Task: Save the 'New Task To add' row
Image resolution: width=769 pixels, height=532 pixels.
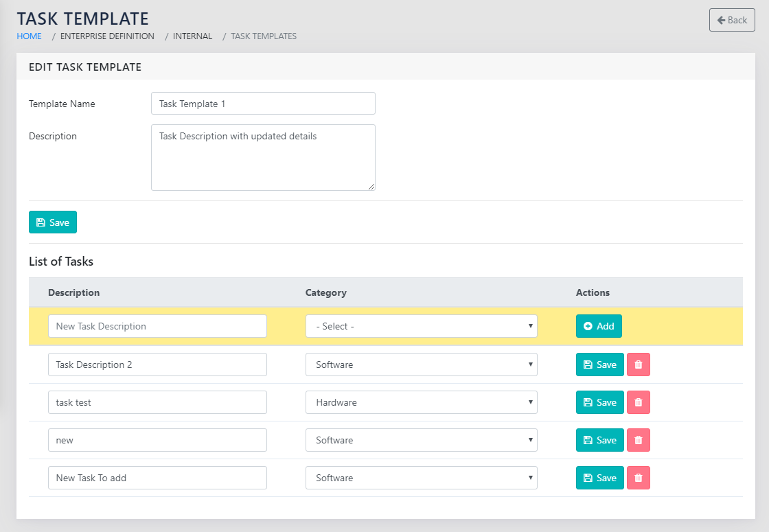Action: 599,478
